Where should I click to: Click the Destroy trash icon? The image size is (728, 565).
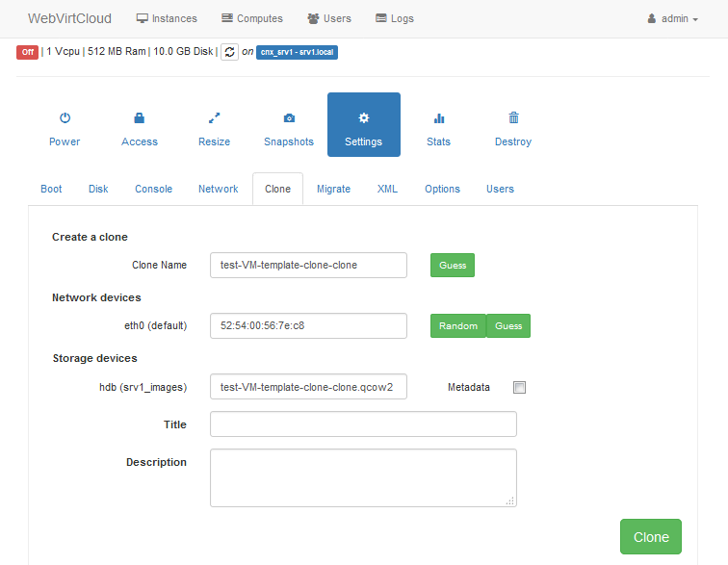(x=513, y=118)
